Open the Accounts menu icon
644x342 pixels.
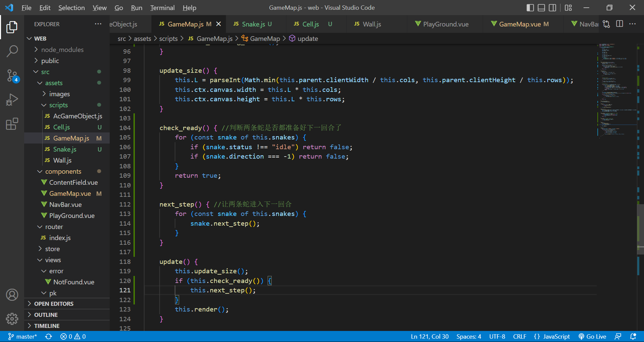click(12, 295)
